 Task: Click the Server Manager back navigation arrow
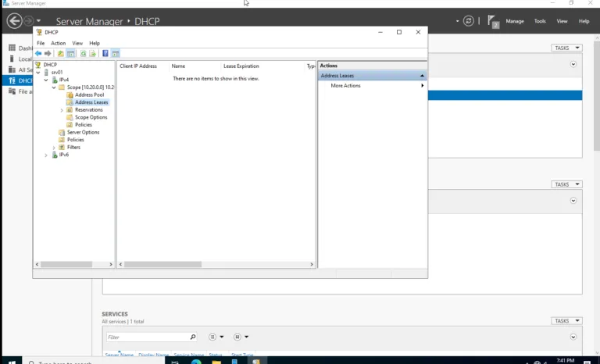15,20
